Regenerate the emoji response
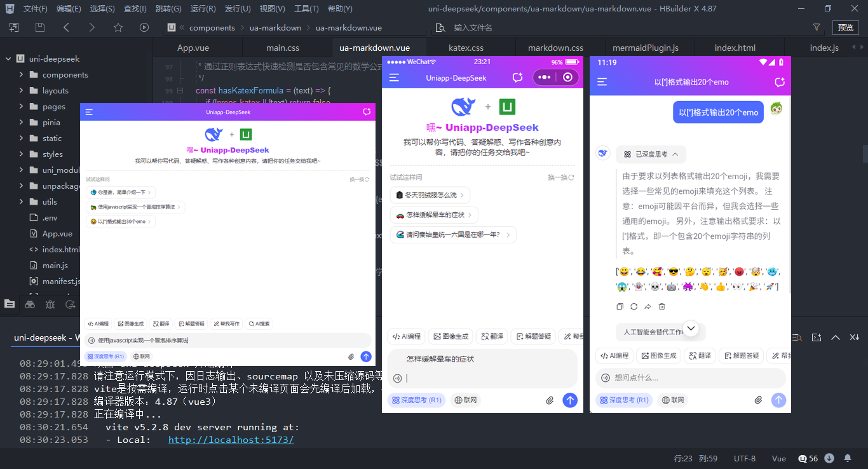 [x=634, y=306]
